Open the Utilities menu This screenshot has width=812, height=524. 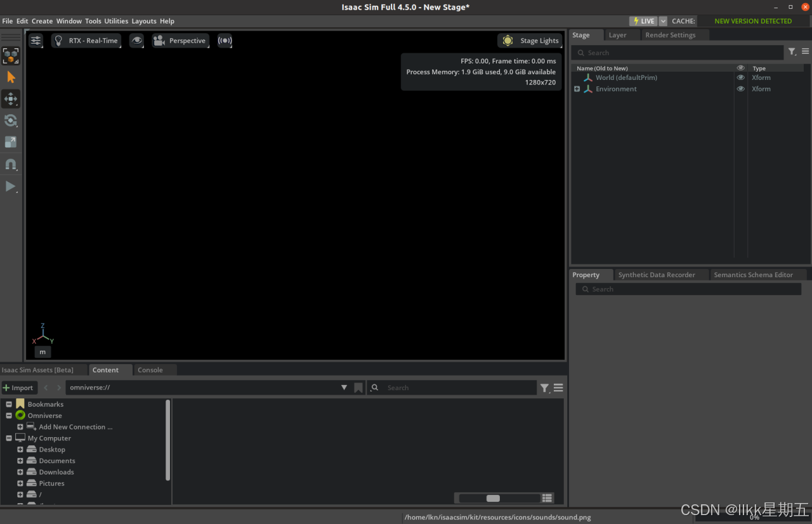[116, 21]
